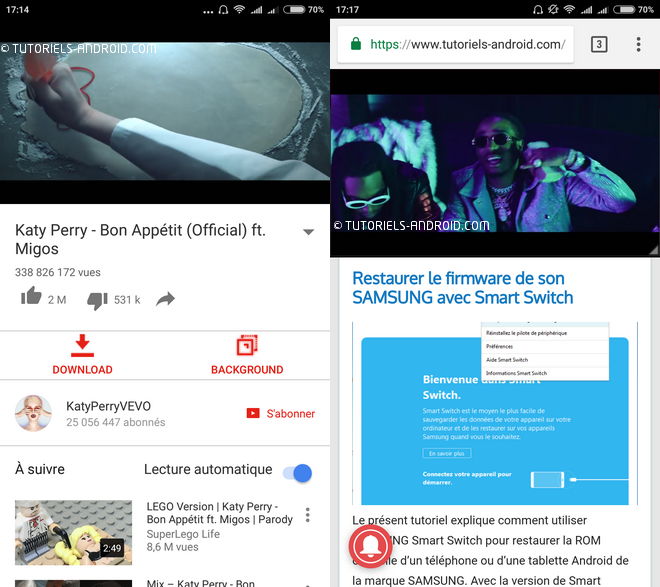
Task: Open the LEGO Version video thumbnail
Action: coord(74,532)
